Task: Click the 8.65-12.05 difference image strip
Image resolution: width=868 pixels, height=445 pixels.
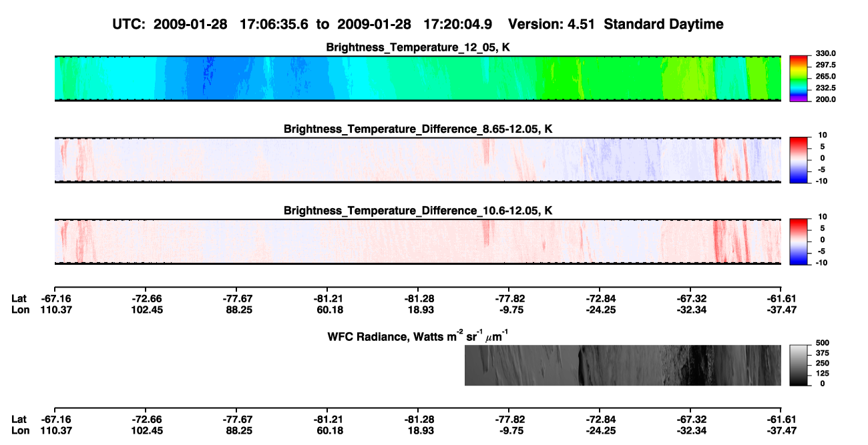Action: coord(417,160)
